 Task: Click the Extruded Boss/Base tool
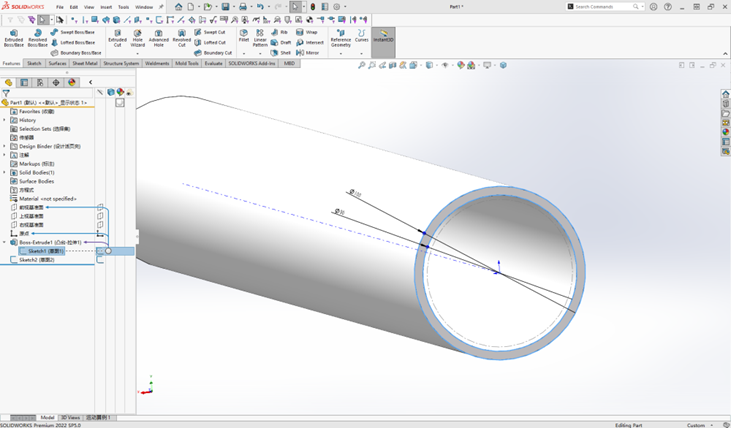pyautogui.click(x=14, y=38)
